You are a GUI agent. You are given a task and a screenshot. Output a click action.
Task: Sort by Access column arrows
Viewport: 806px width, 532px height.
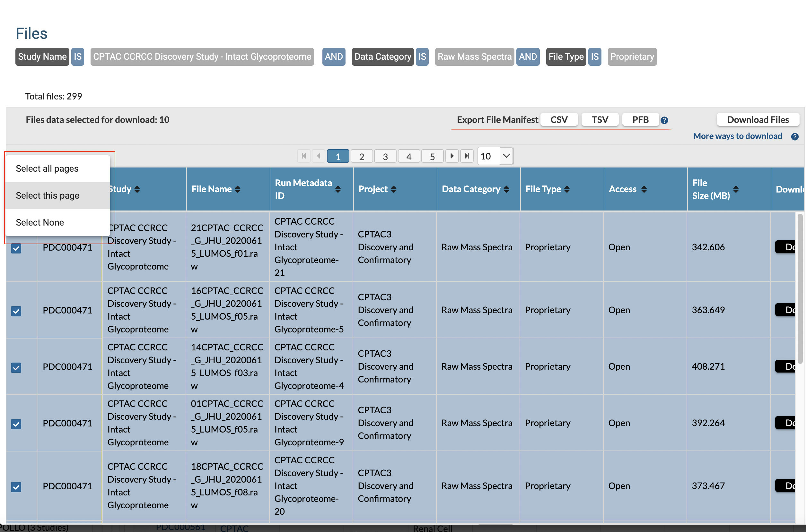pyautogui.click(x=644, y=189)
